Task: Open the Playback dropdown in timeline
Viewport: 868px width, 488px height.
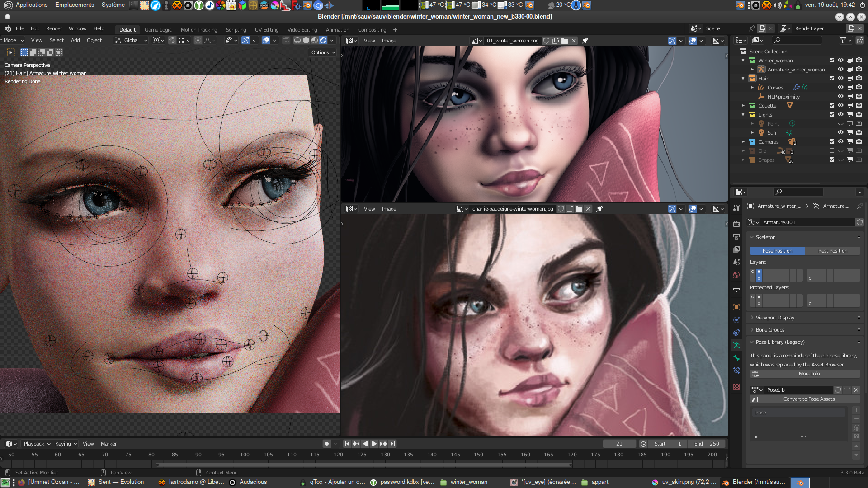Action: [x=37, y=444]
